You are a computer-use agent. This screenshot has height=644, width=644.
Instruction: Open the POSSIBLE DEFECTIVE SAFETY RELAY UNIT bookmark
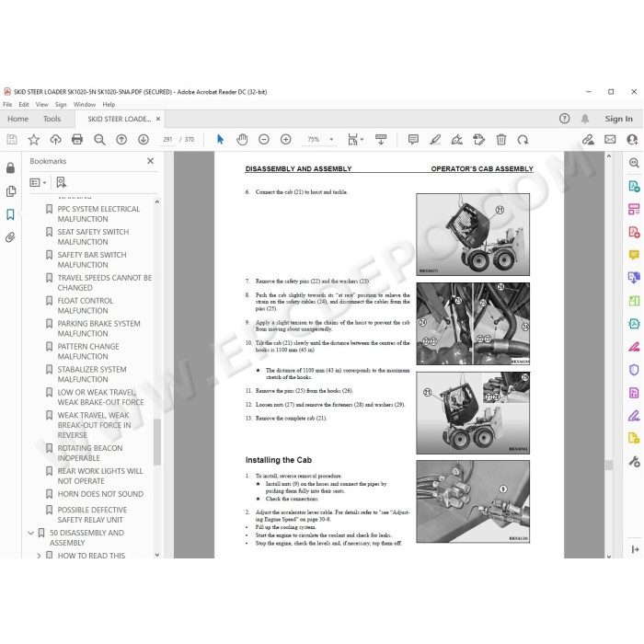point(92,514)
